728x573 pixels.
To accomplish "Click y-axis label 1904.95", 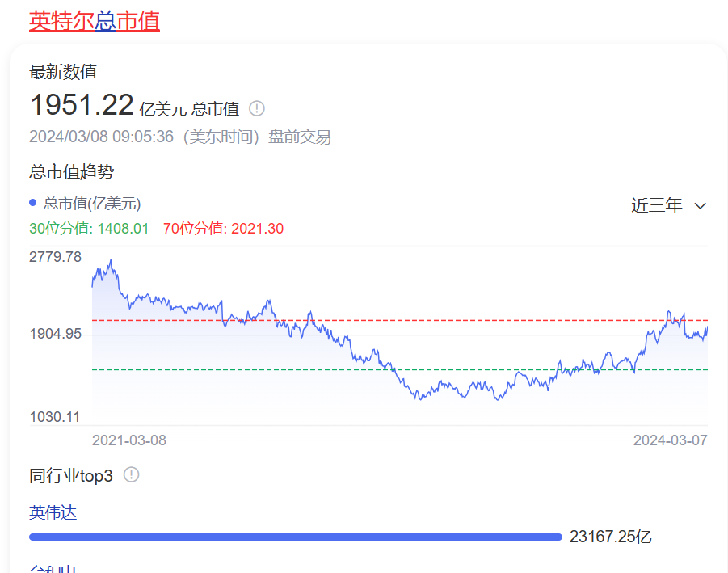I will [x=55, y=334].
